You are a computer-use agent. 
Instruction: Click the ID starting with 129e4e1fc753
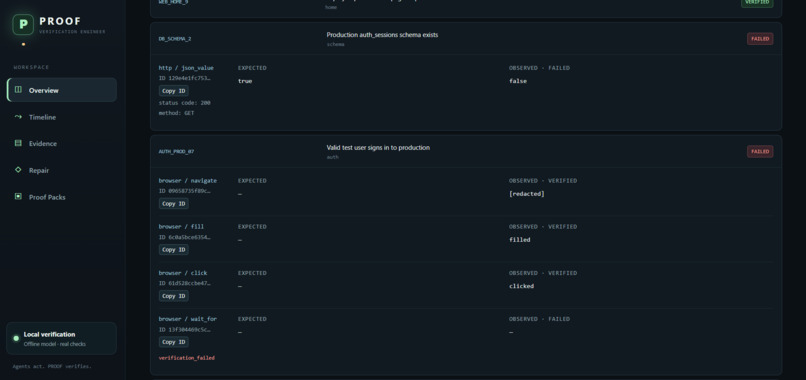[x=185, y=78]
